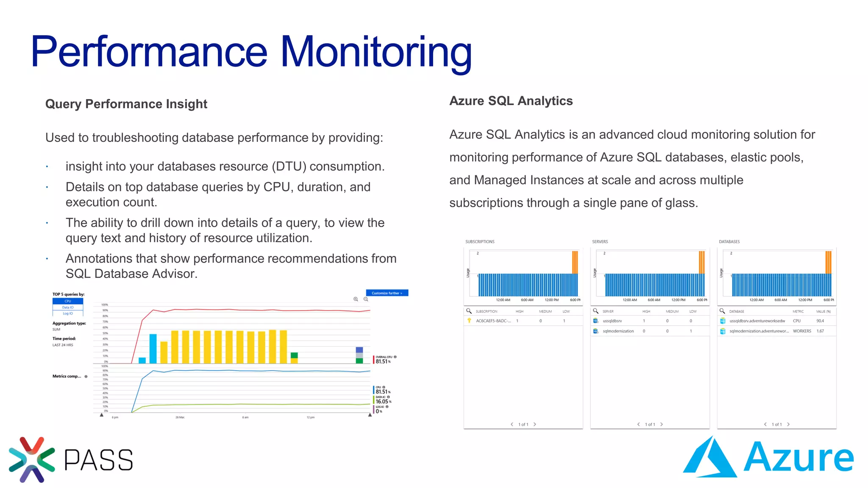The width and height of the screenshot is (868, 488).
Task: Click the info icon next to Metrics comp...
Action: pos(86,377)
